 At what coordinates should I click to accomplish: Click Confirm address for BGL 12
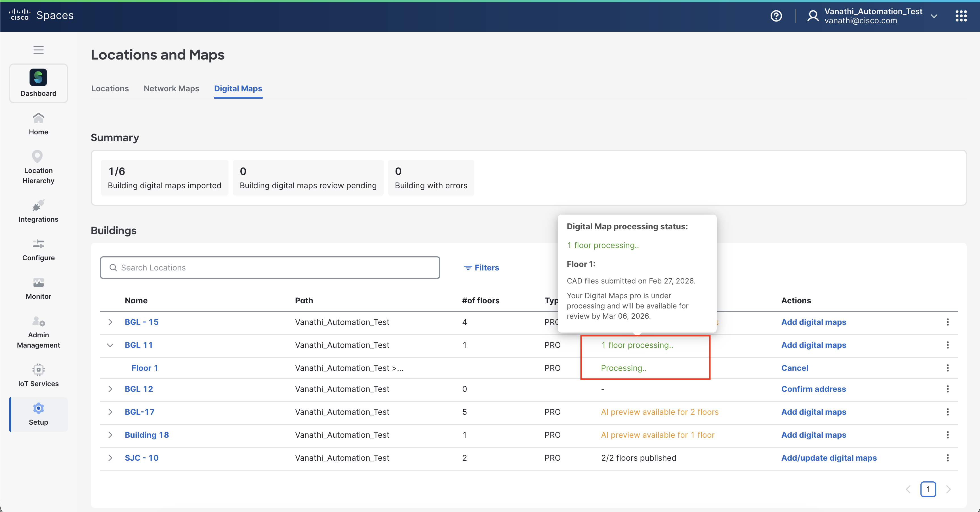coord(813,389)
